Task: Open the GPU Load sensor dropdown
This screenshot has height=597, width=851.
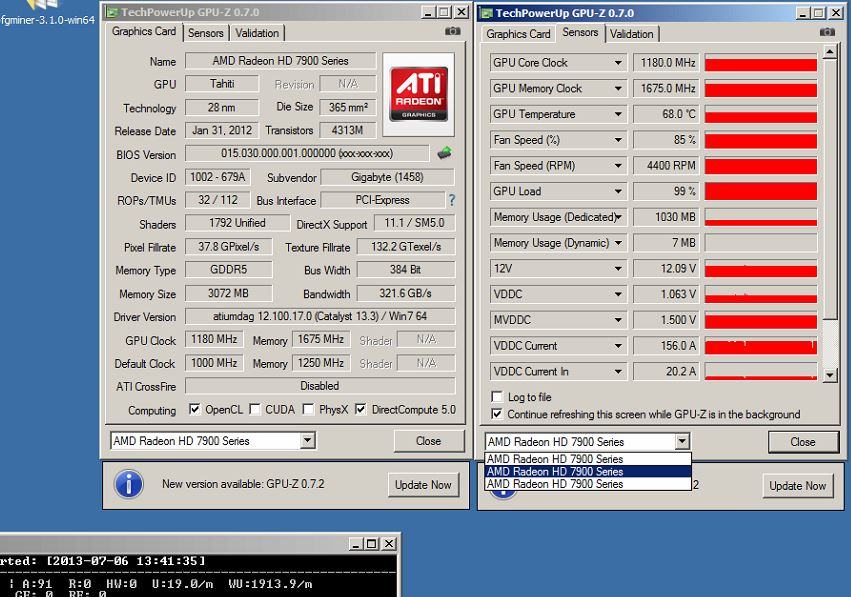Action: [x=618, y=191]
